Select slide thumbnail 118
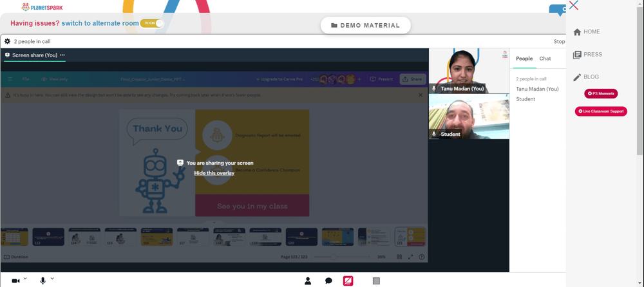 click(229, 237)
